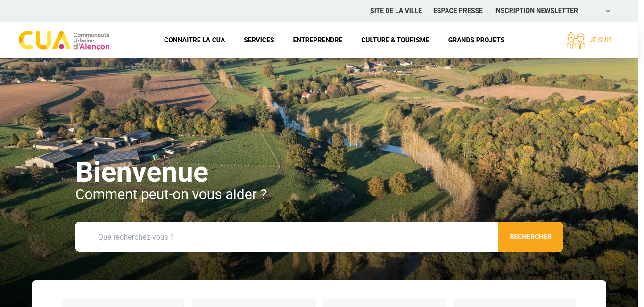
Task: Click the RECHERCHER button
Action: point(530,237)
